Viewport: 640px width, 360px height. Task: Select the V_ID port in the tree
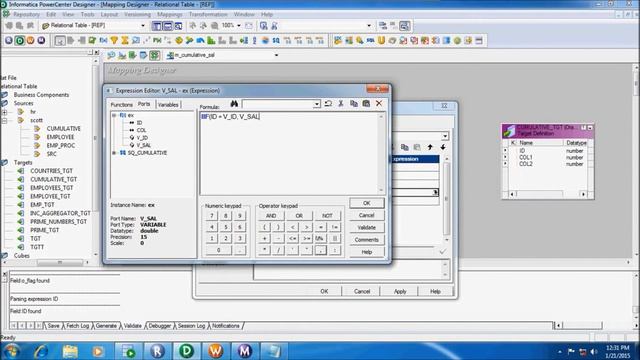tap(142, 138)
